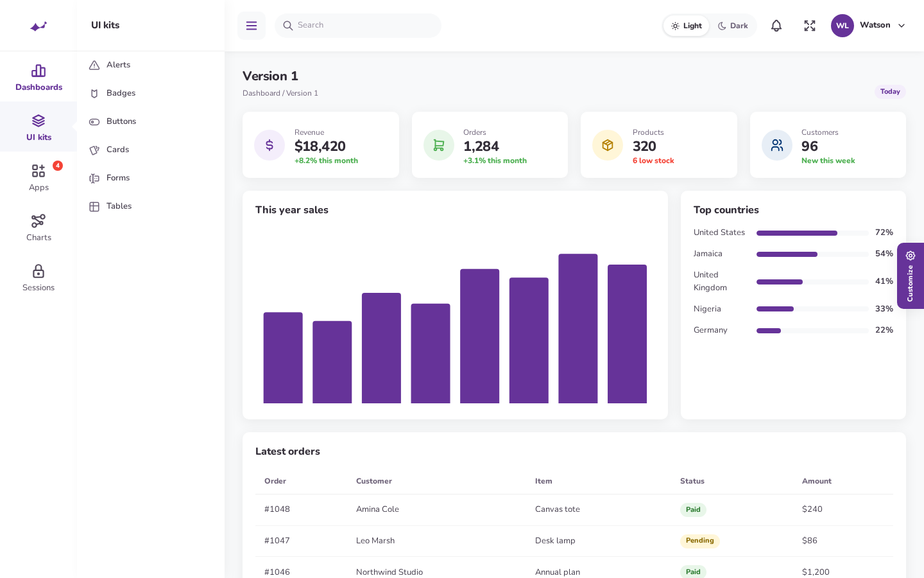The width and height of the screenshot is (924, 578).
Task: Focus the Search input field
Action: (358, 26)
